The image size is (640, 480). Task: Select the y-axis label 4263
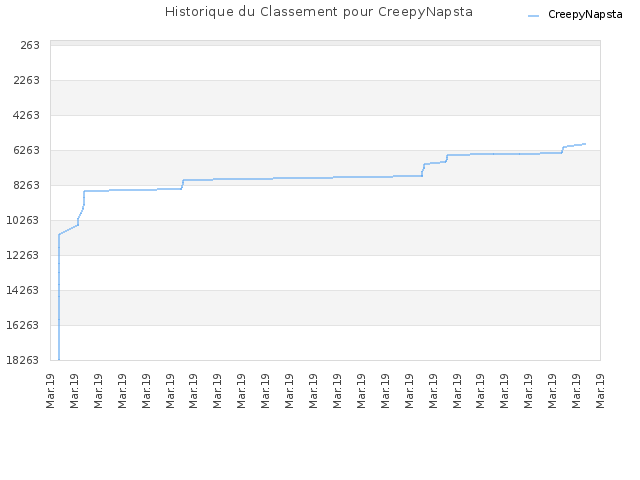pos(27,115)
